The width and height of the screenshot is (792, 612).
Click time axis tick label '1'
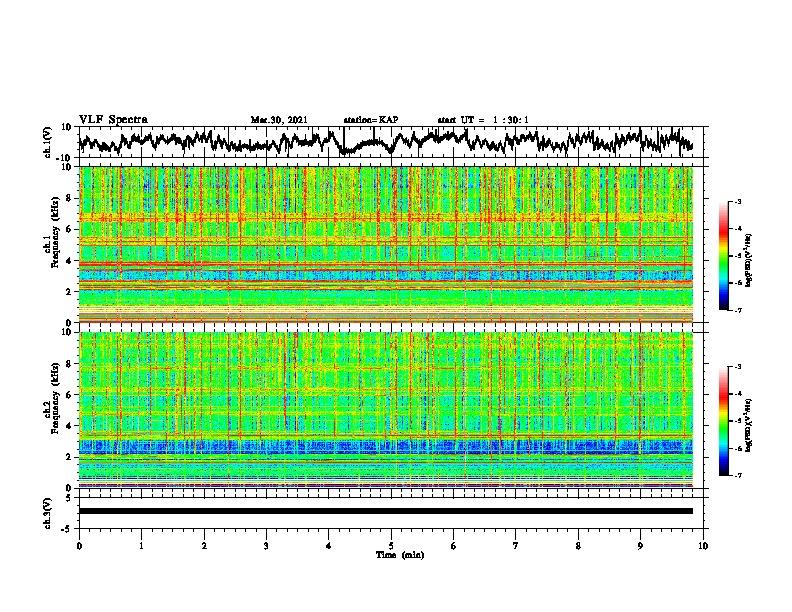(x=141, y=546)
